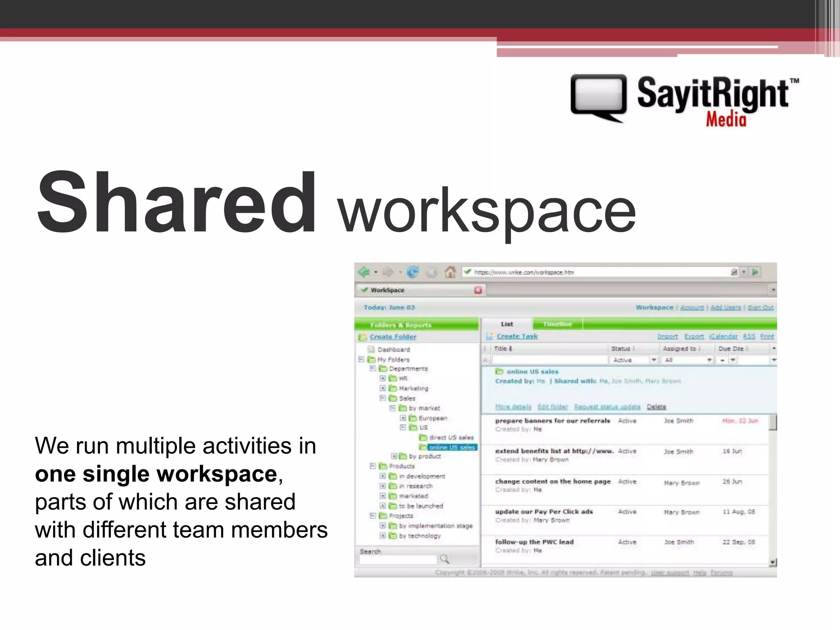
Task: Click the HR folder icon
Action: pos(393,378)
